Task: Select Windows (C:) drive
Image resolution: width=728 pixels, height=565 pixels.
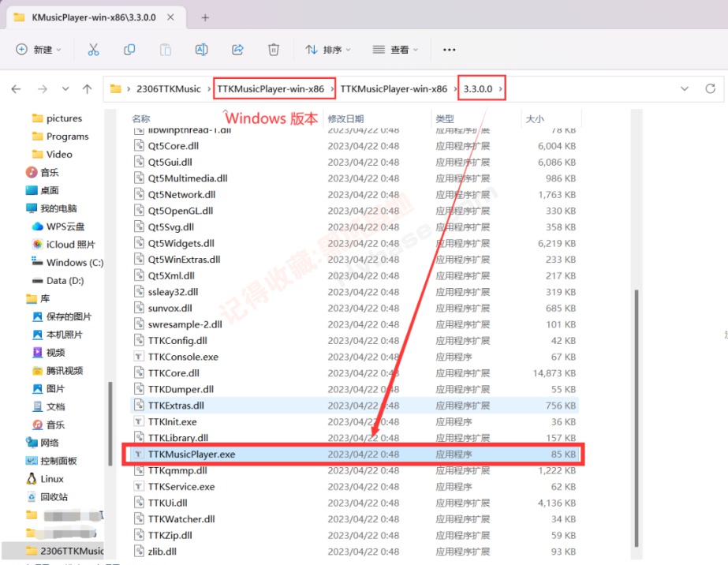Action: 75,263
